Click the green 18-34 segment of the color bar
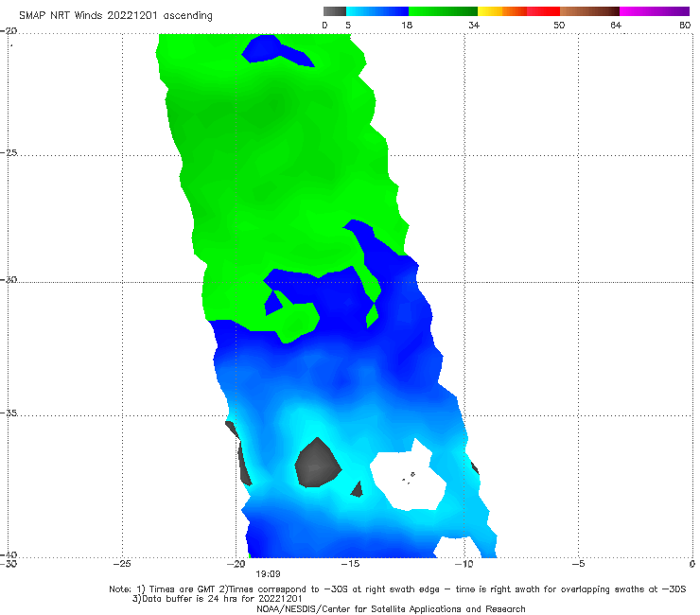 [443, 11]
